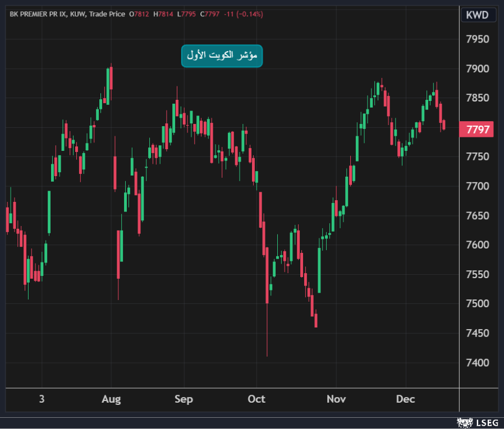Click the Oct marker on time axis
The image size is (504, 429).
pyautogui.click(x=256, y=399)
